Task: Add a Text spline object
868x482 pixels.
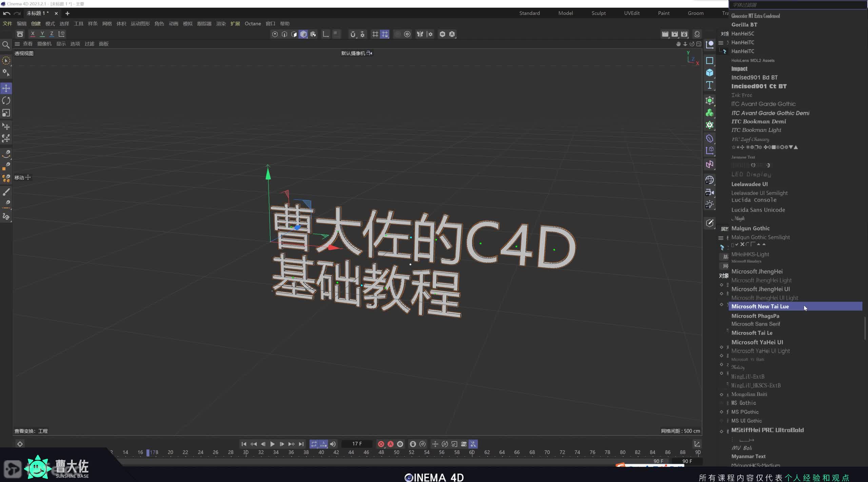Action: coord(709,85)
